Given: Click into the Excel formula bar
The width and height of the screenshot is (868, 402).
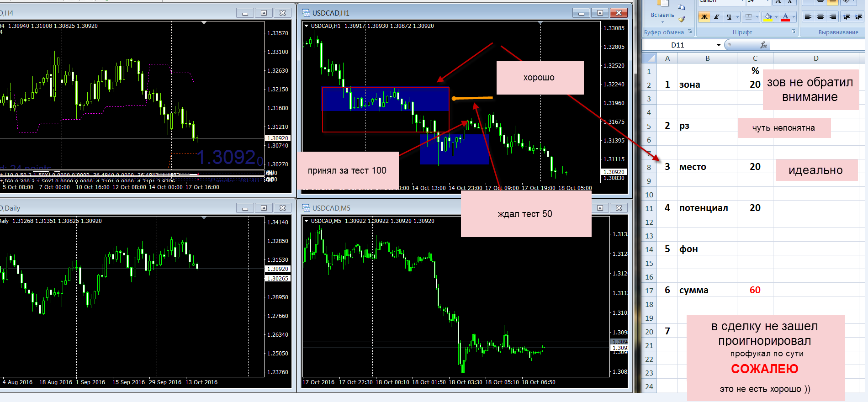Looking at the screenshot, I should click(818, 45).
